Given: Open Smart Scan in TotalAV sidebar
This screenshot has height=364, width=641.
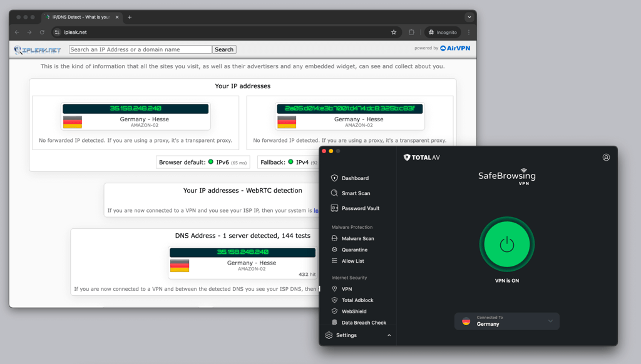Looking at the screenshot, I should pos(356,193).
